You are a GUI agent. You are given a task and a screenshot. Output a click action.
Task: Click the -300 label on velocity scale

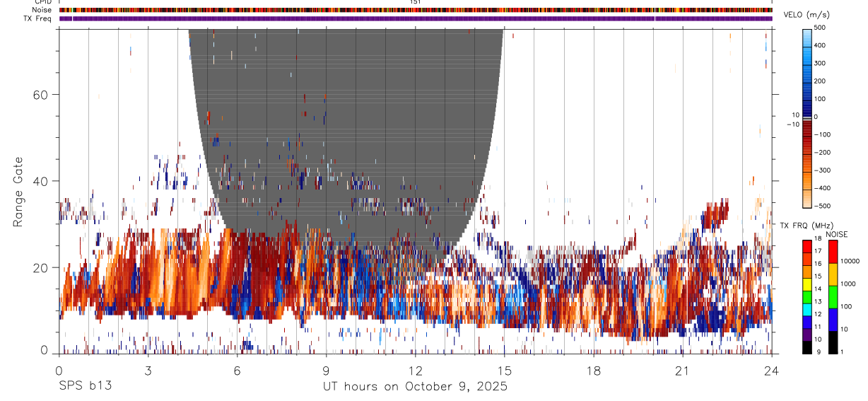tap(822, 170)
